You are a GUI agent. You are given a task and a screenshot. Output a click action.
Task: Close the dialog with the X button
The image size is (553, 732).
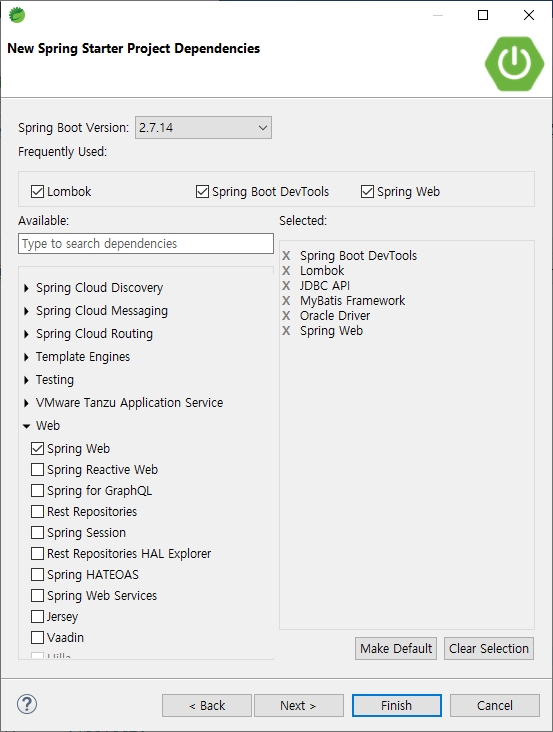pyautogui.click(x=529, y=15)
